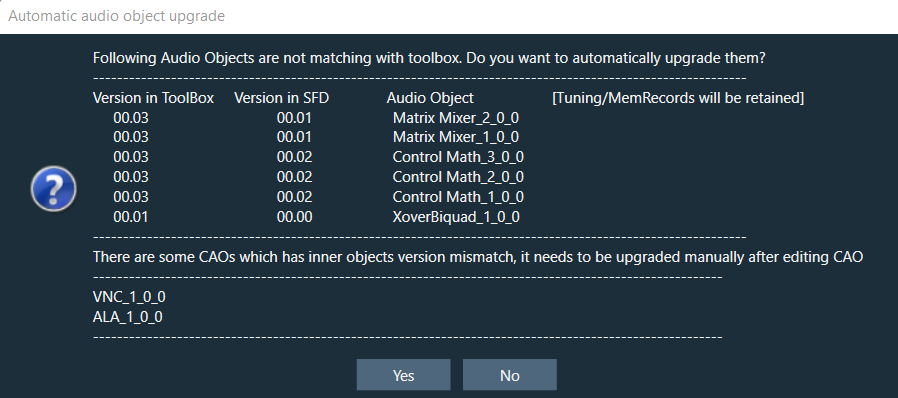The height and width of the screenshot is (398, 898).
Task: Click the blue question mark icon
Action: tap(53, 188)
